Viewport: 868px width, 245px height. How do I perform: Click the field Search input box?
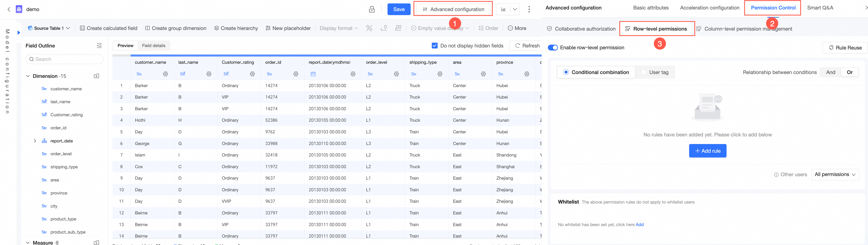tap(64, 59)
